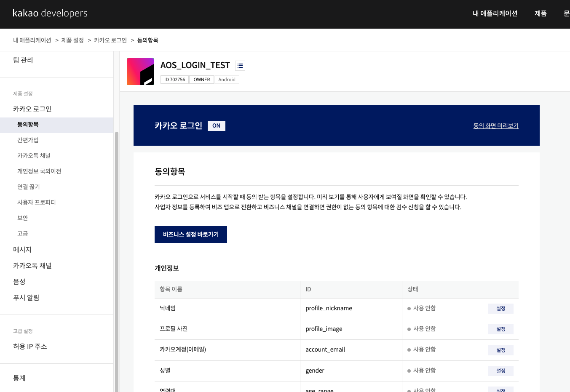The image size is (570, 392).
Task: Open 제품 in top navigation
Action: tap(541, 13)
